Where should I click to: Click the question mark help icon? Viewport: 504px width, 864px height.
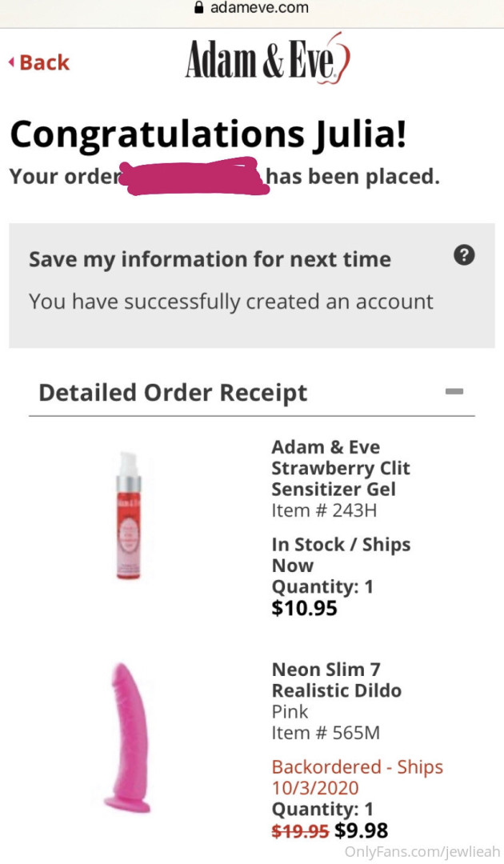[464, 255]
